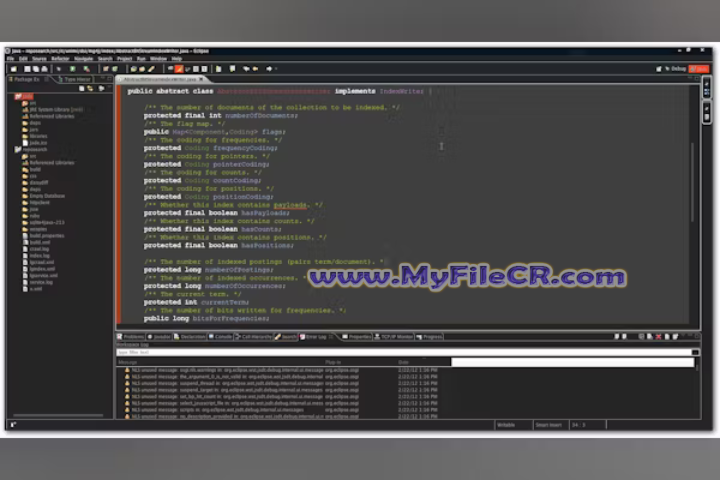The height and width of the screenshot is (480, 720).
Task: Select the 'scripts' NLS message row
Action: 281,410
